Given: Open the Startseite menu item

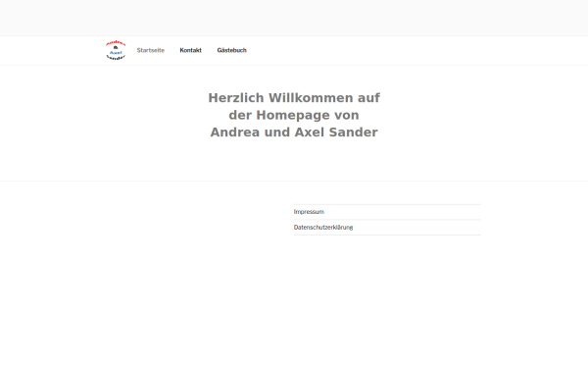Looking at the screenshot, I should pos(150,50).
